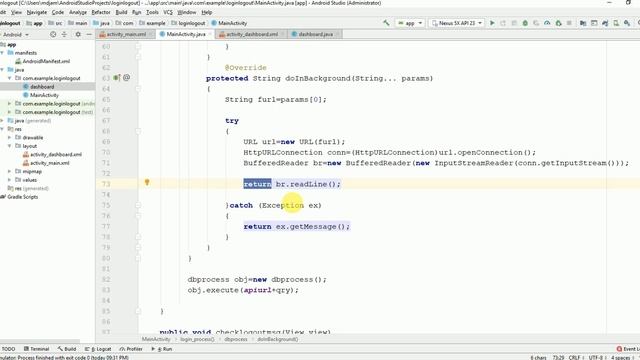640x360 pixels.
Task: Click the locate target icon in Project panel
Action: point(53,35)
